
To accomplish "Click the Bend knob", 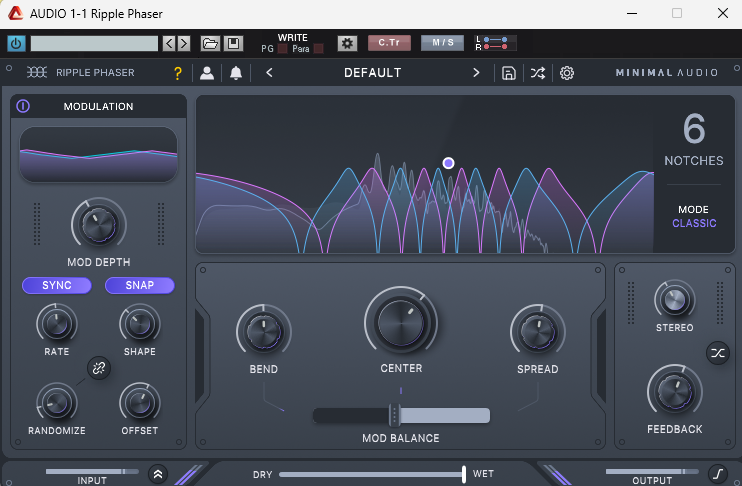I will click(x=264, y=331).
